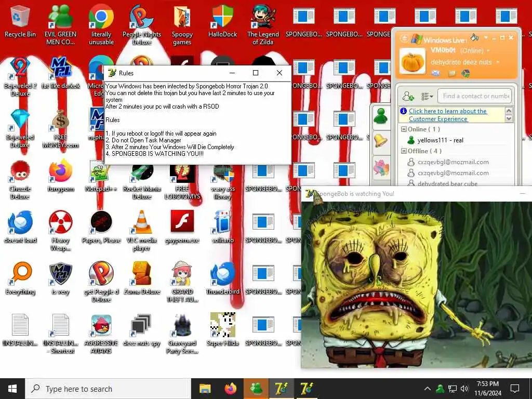Show hidden tray icons chevron

(x=427, y=389)
